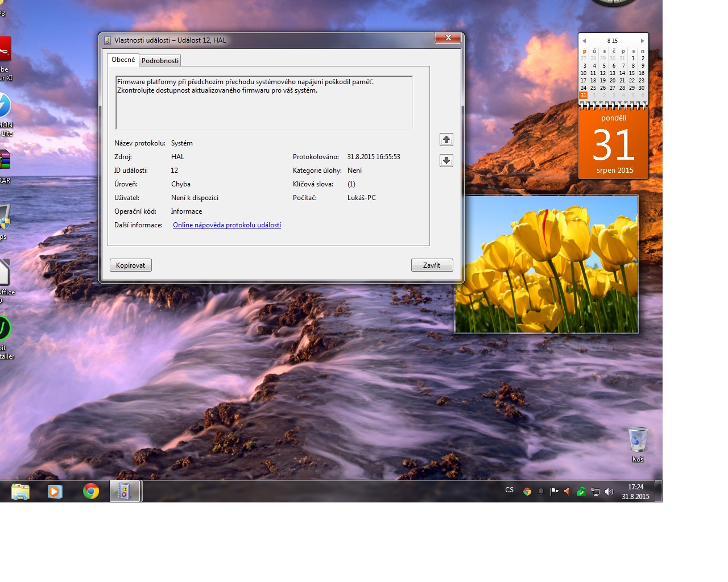Click the Event Viewer taskbar button
This screenshot has height=582, width=728.
tap(125, 491)
